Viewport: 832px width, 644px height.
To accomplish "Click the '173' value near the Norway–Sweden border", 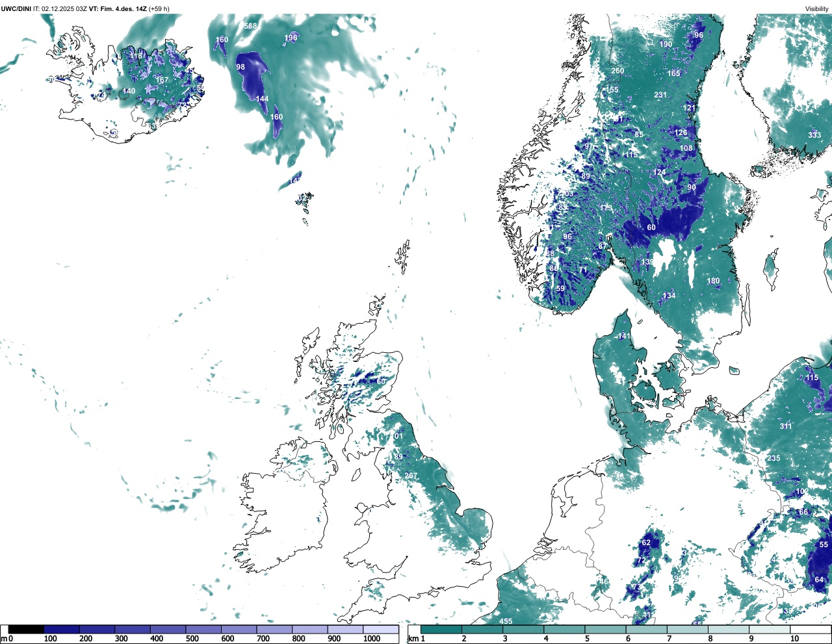I will 606,208.
